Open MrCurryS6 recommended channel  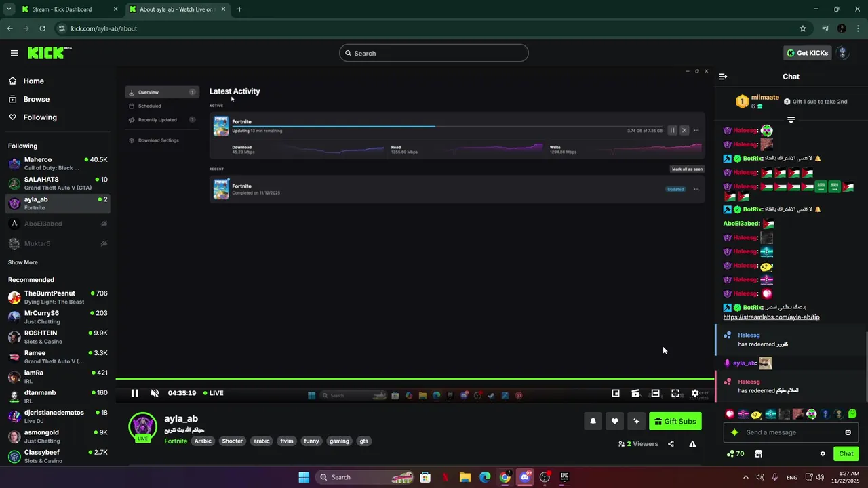[58, 317]
